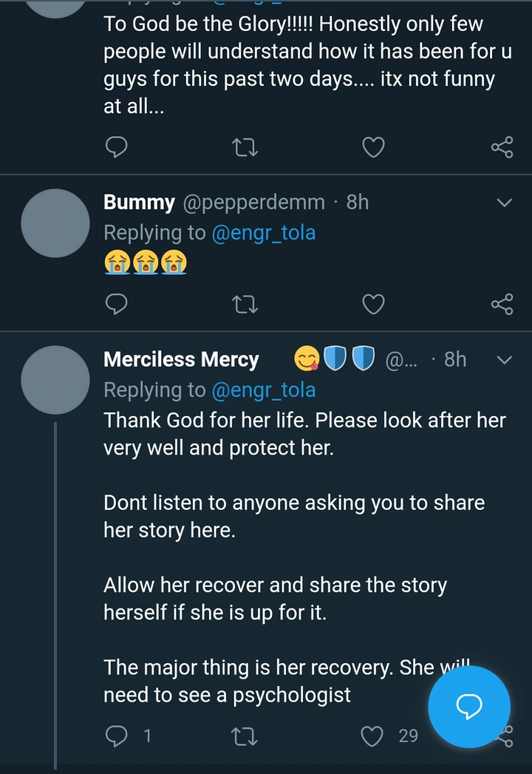This screenshot has width=532, height=774.
Task: Open dropdown chevron on Merciless Mercy's tweet
Action: (x=504, y=360)
